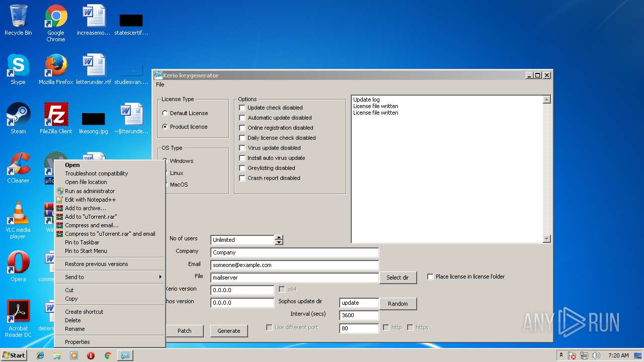Viewport: 644px width, 362px height.
Task: Click the Company text field
Action: [295, 252]
